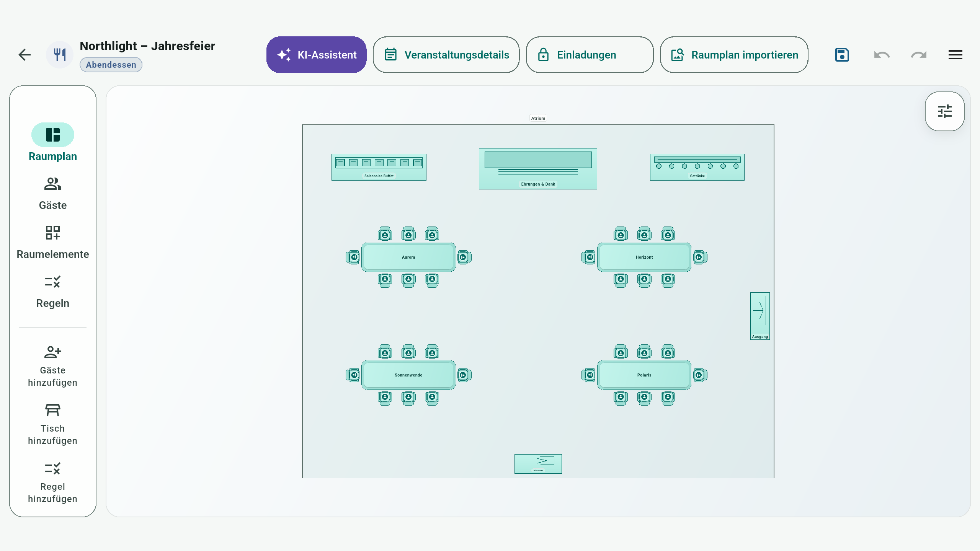Select the Polaris table
This screenshot has width=980, height=551.
tap(644, 375)
